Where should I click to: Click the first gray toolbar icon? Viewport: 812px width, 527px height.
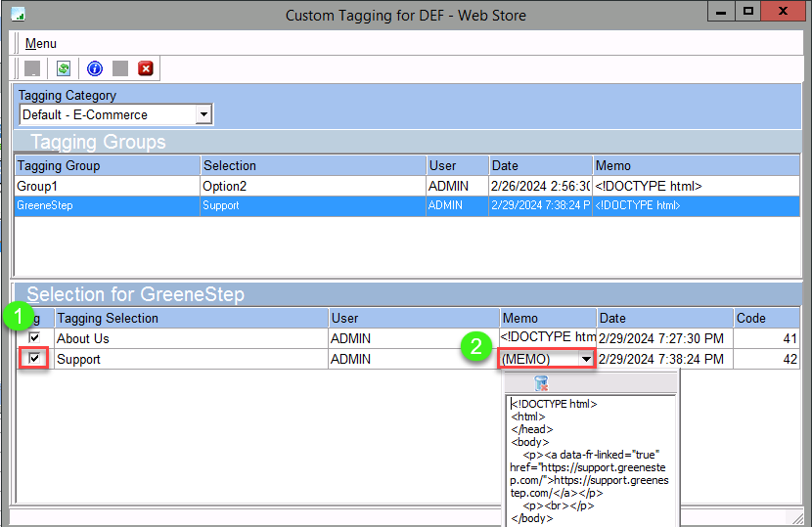point(32,68)
